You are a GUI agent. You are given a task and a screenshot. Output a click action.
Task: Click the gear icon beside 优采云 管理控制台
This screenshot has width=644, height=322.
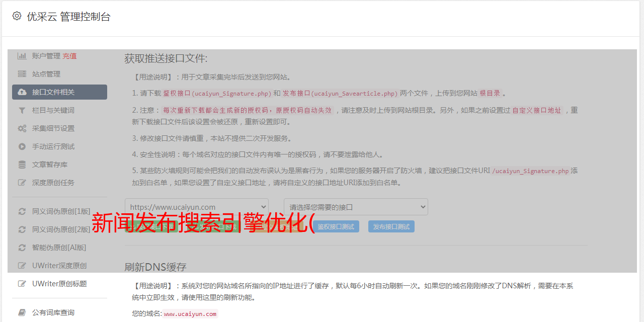(x=17, y=16)
